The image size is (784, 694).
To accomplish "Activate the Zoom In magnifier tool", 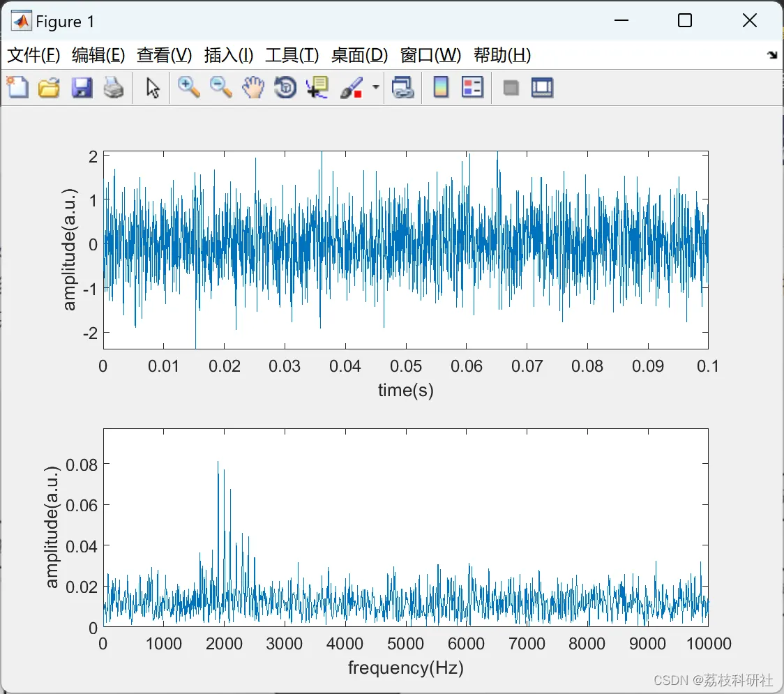I will pos(188,87).
